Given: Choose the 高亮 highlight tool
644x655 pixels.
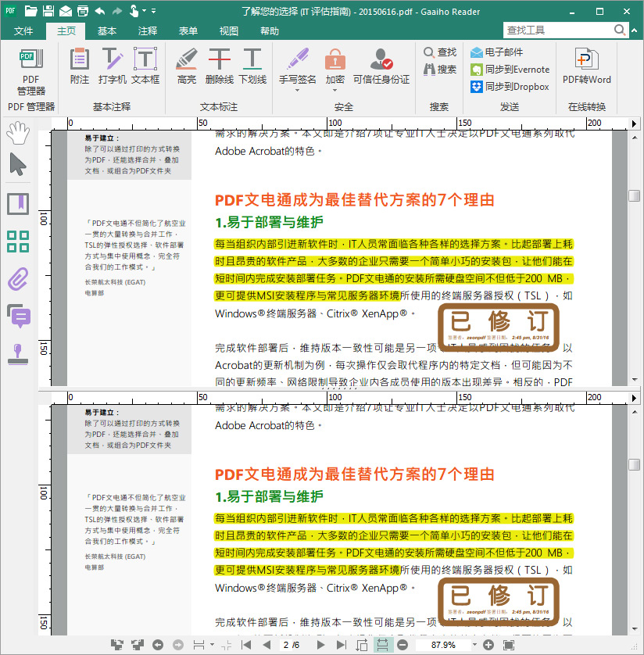Looking at the screenshot, I should (x=186, y=66).
